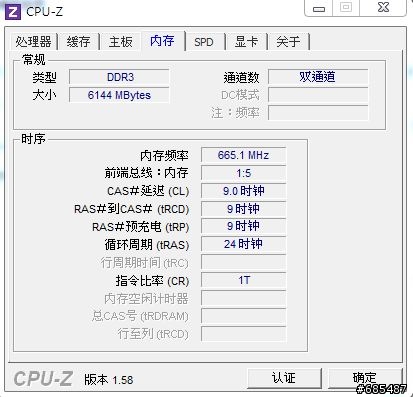Close the CPU-Z window
Viewport: 413px width, 397px height.
(x=383, y=8)
